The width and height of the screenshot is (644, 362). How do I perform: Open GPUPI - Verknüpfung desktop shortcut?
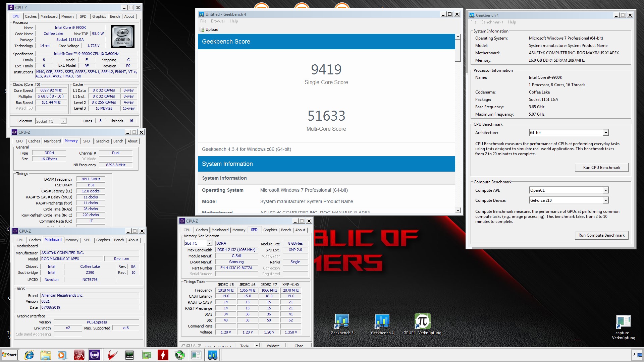[x=422, y=324]
